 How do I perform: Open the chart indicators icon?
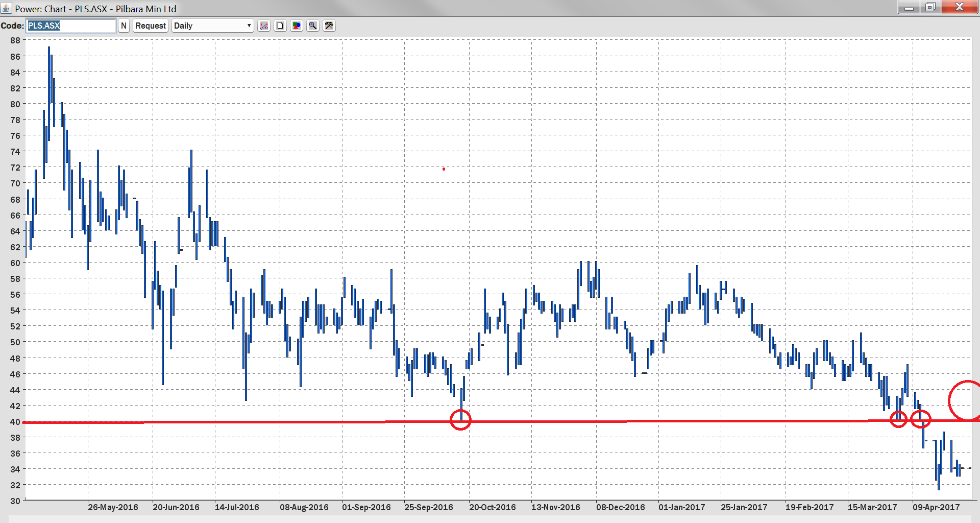[x=264, y=26]
